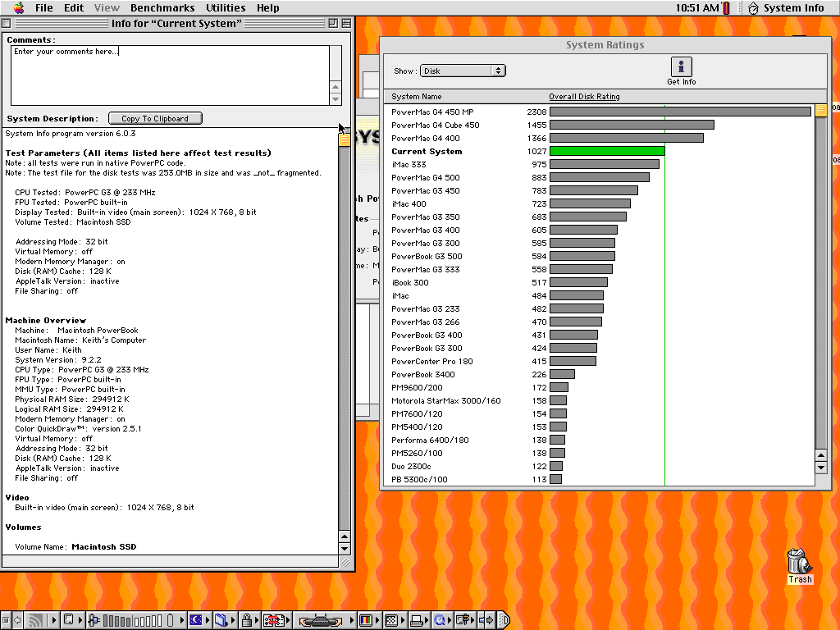The width and height of the screenshot is (840, 630).
Task: Select the "Current System" row in System Ratings
Action: [x=599, y=152]
